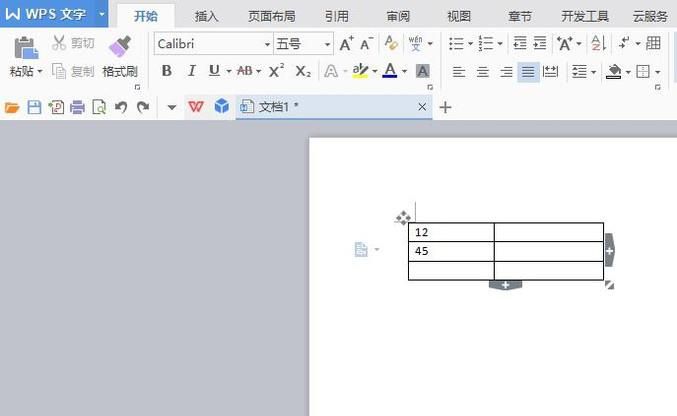Open the Calibri font name dropdown
This screenshot has width=677, height=416.
point(267,44)
